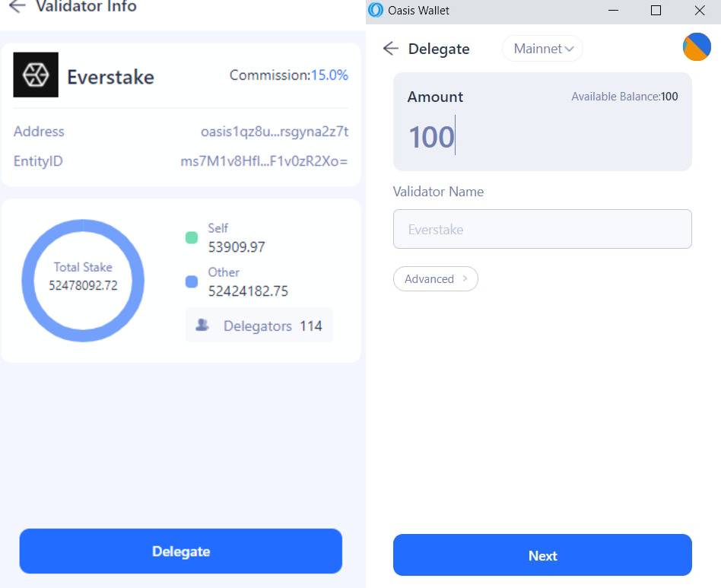Click the Delegators 114 row
Screen dimensions: 721x588
click(259, 326)
